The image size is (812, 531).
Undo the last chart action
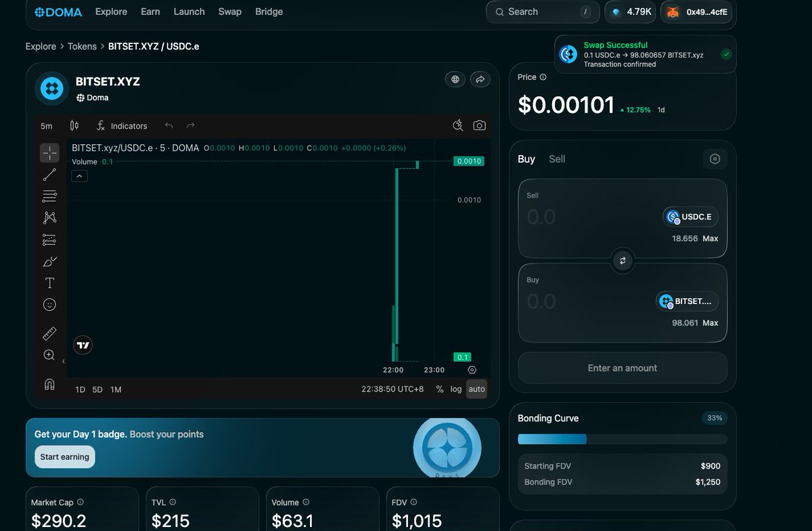tap(169, 126)
